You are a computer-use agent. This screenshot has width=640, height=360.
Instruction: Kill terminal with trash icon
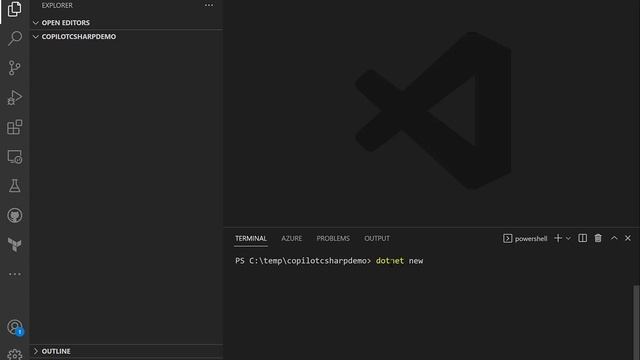(598, 238)
